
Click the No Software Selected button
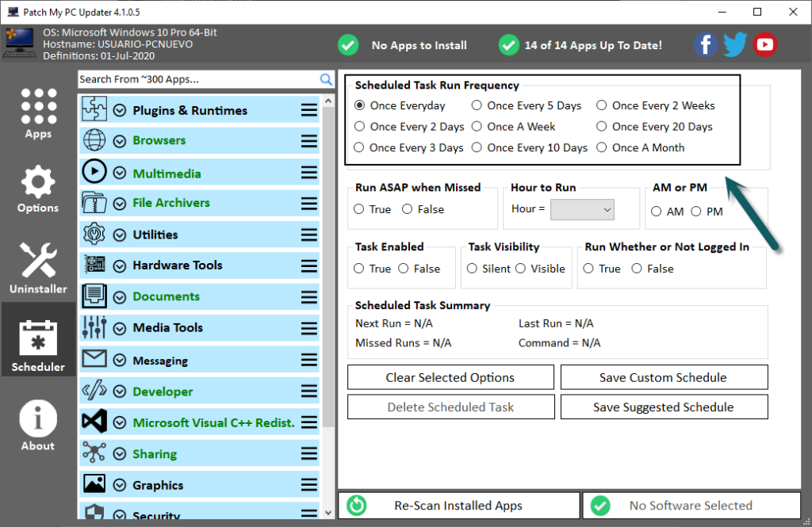point(691,506)
